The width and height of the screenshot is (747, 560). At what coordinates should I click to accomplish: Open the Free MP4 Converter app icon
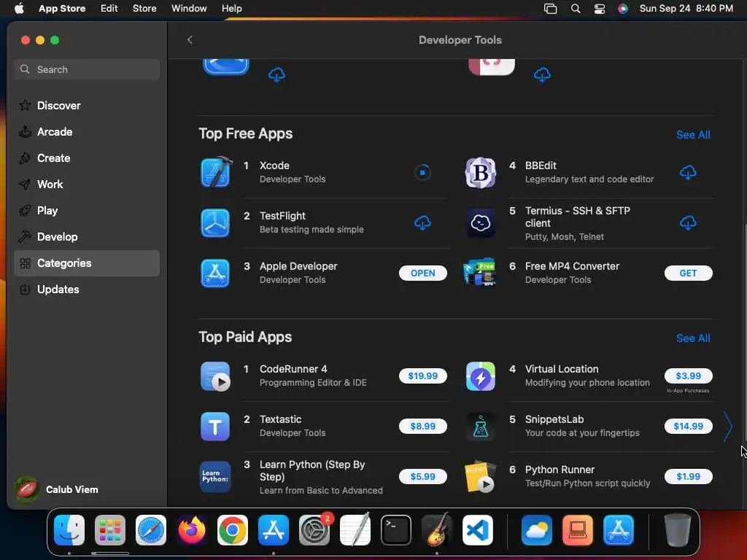coord(480,273)
